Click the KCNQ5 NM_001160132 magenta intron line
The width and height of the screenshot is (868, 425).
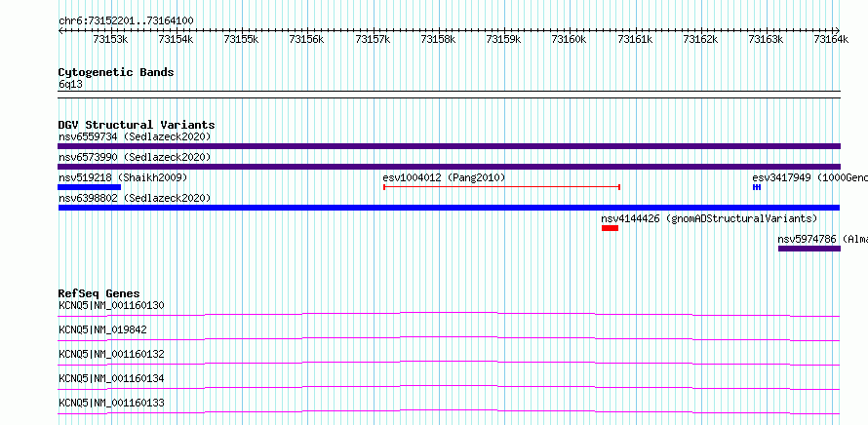(x=449, y=363)
